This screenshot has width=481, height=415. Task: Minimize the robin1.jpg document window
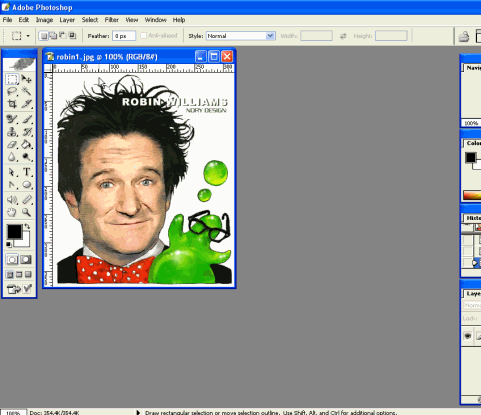coord(200,57)
